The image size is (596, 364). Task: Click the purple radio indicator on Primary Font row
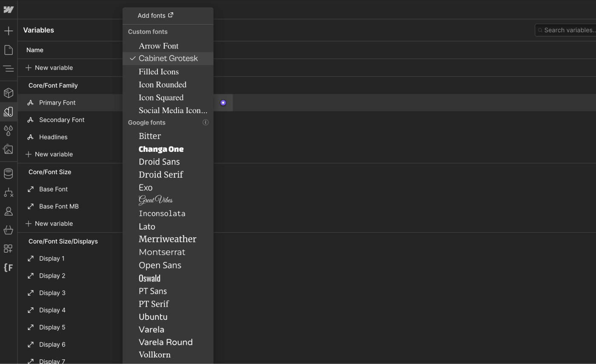click(223, 102)
